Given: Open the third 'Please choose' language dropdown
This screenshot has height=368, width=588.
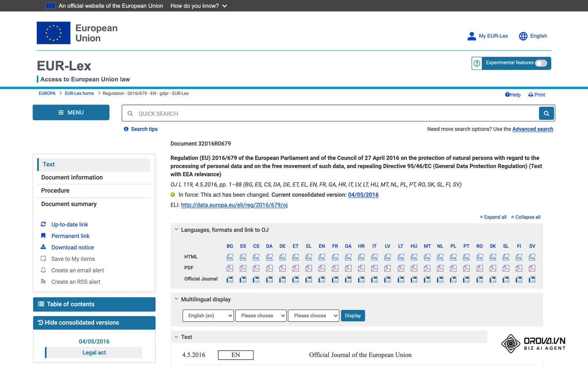Looking at the screenshot, I should 313,316.
